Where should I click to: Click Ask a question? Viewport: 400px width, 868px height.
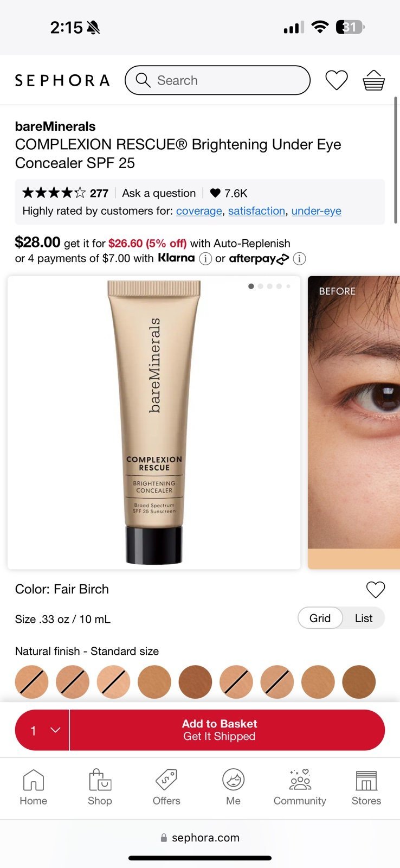click(159, 193)
